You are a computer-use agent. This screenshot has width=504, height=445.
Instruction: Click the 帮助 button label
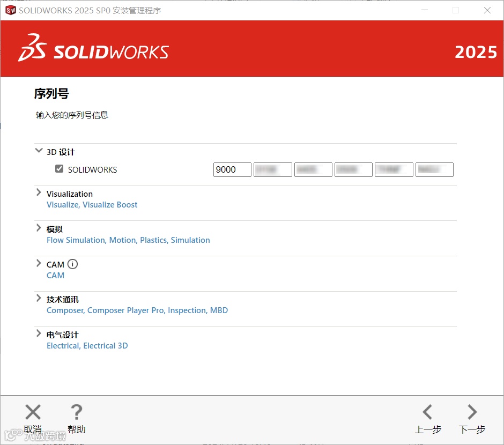click(x=77, y=429)
